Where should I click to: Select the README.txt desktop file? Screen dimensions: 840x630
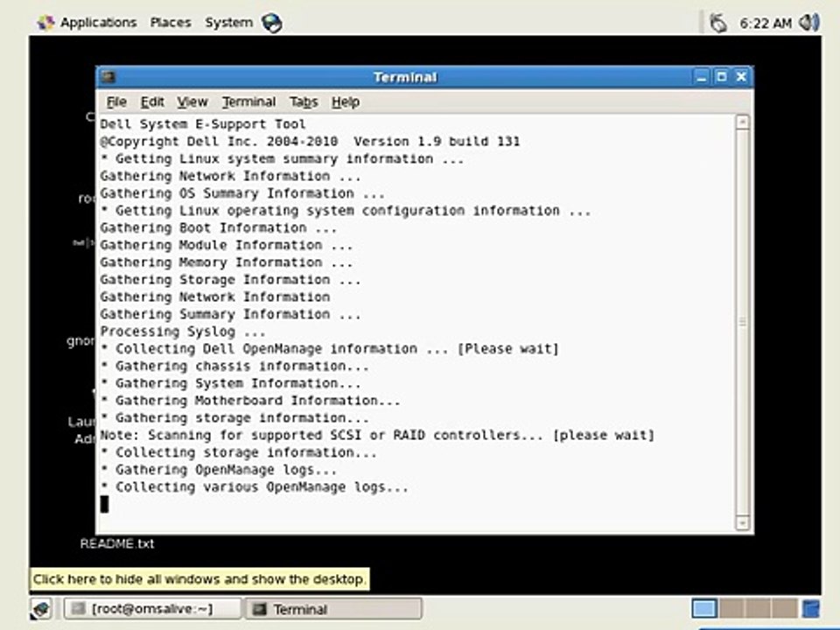pos(116,543)
